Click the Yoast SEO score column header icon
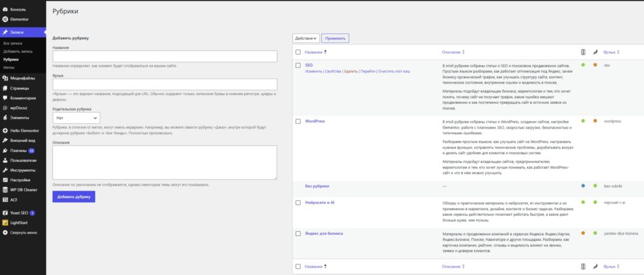Viewport: 644px width, 275px height. 583,52
